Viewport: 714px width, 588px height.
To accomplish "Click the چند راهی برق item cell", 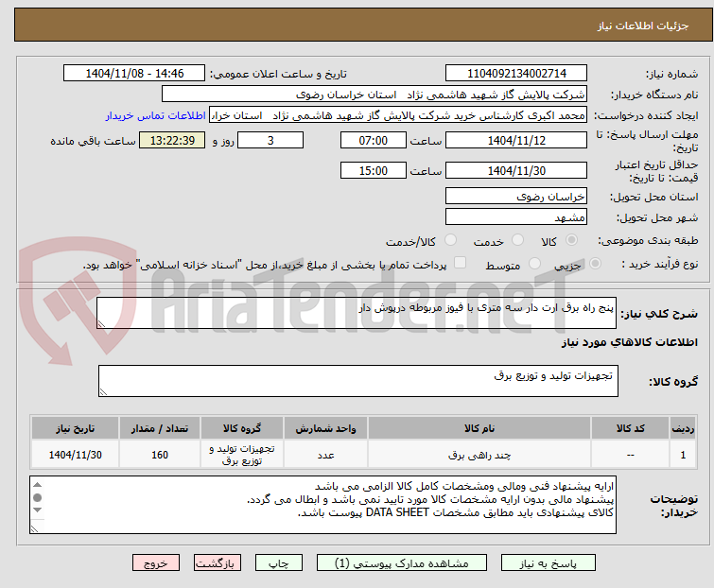I will tap(479, 455).
